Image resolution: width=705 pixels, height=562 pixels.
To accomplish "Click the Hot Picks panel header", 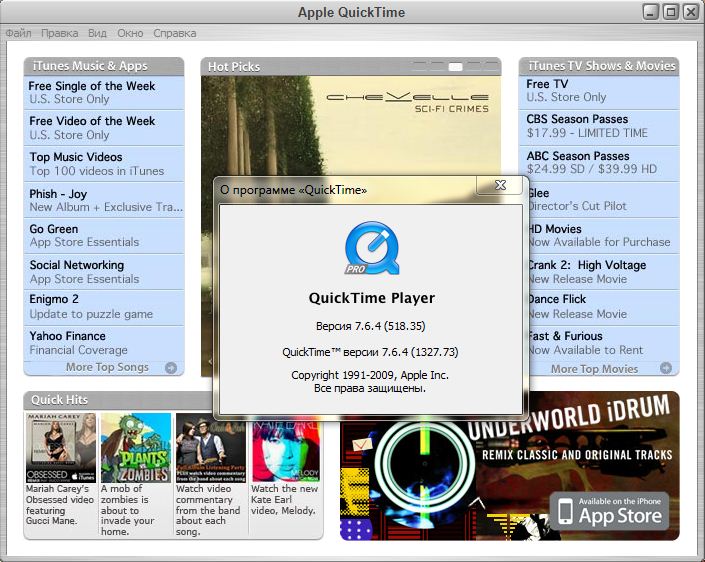I will [x=351, y=67].
